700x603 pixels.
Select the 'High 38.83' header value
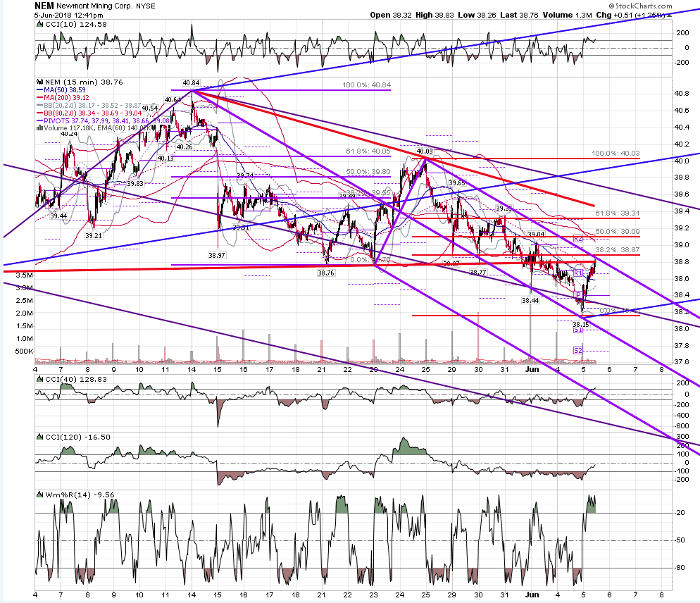click(x=435, y=15)
